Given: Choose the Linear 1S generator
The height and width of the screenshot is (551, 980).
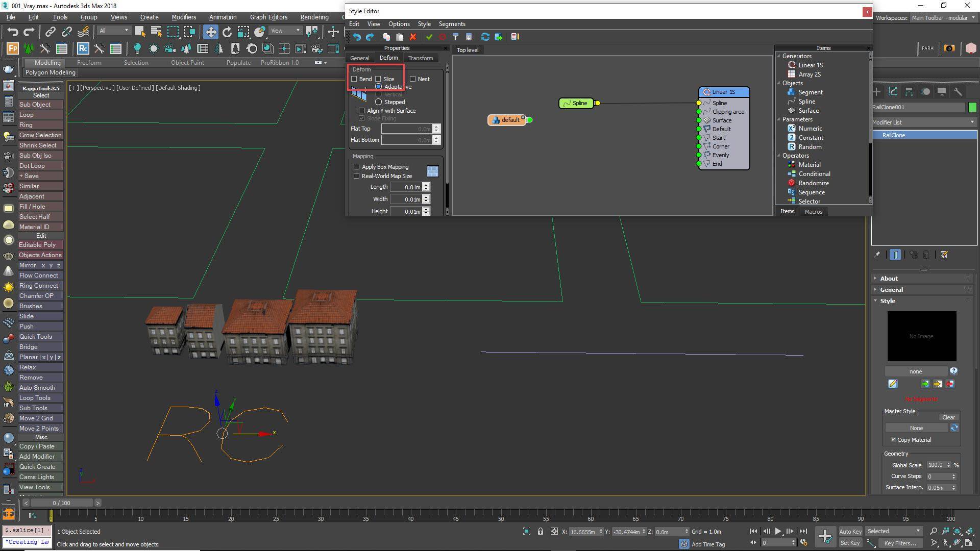Looking at the screenshot, I should 810,65.
